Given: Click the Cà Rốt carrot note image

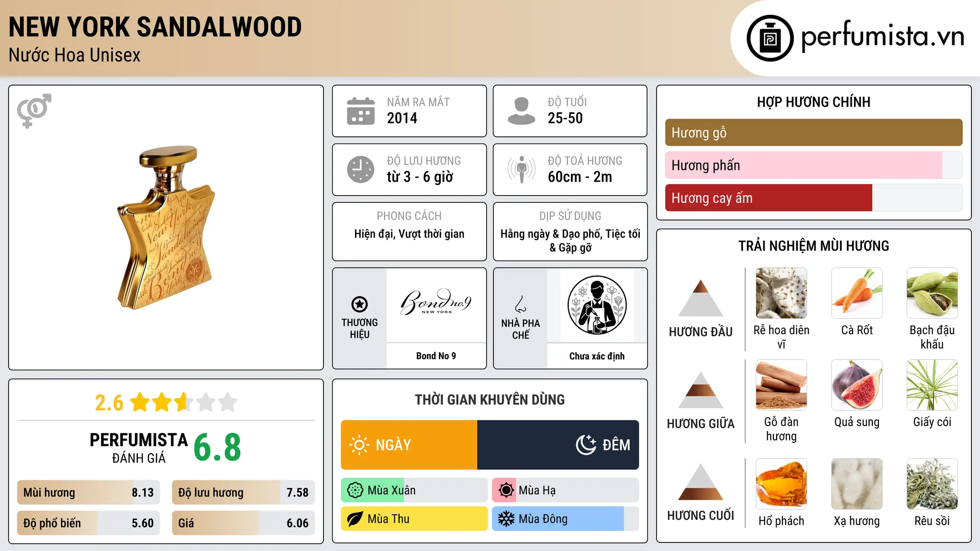Looking at the screenshot, I should [x=857, y=293].
